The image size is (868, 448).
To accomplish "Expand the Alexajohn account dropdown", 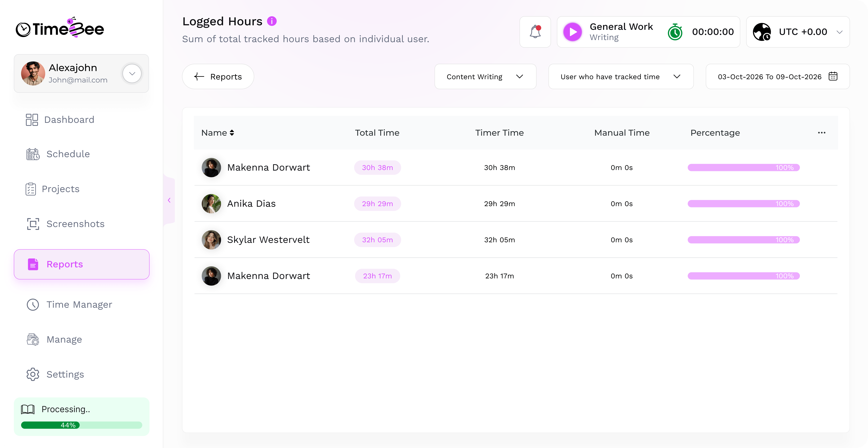I will [x=132, y=73].
